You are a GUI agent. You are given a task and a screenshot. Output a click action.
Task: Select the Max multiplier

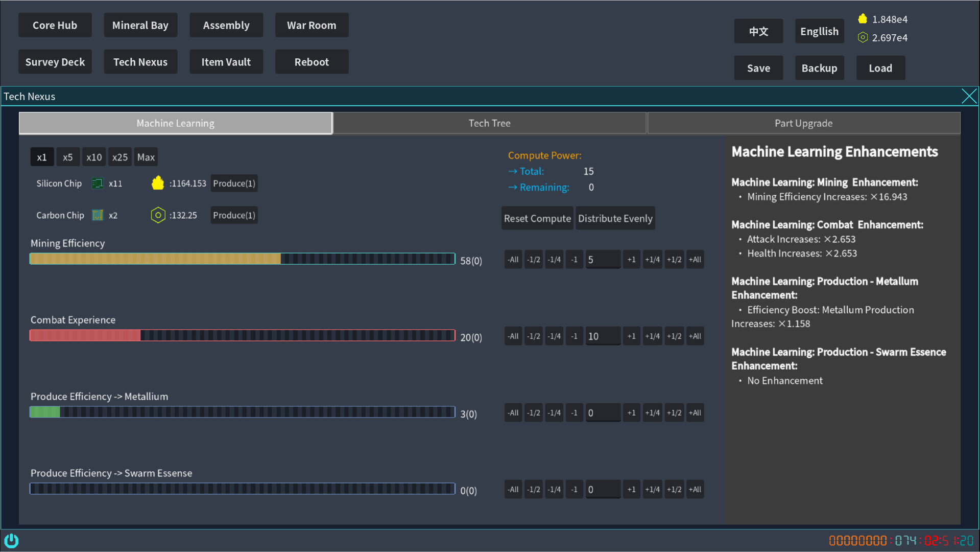coord(146,157)
